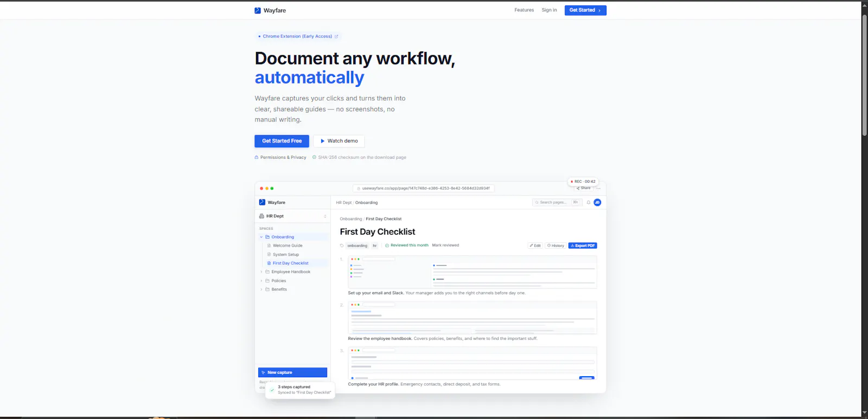Click the First Day Checklist page title
This screenshot has height=419, width=868.
pos(378,232)
